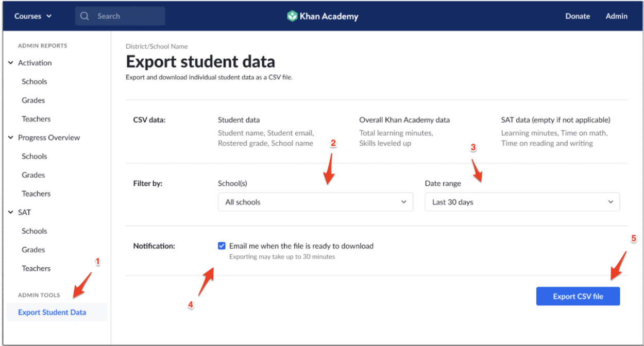644x346 pixels.
Task: Click the Export student data heading
Action: (x=200, y=62)
